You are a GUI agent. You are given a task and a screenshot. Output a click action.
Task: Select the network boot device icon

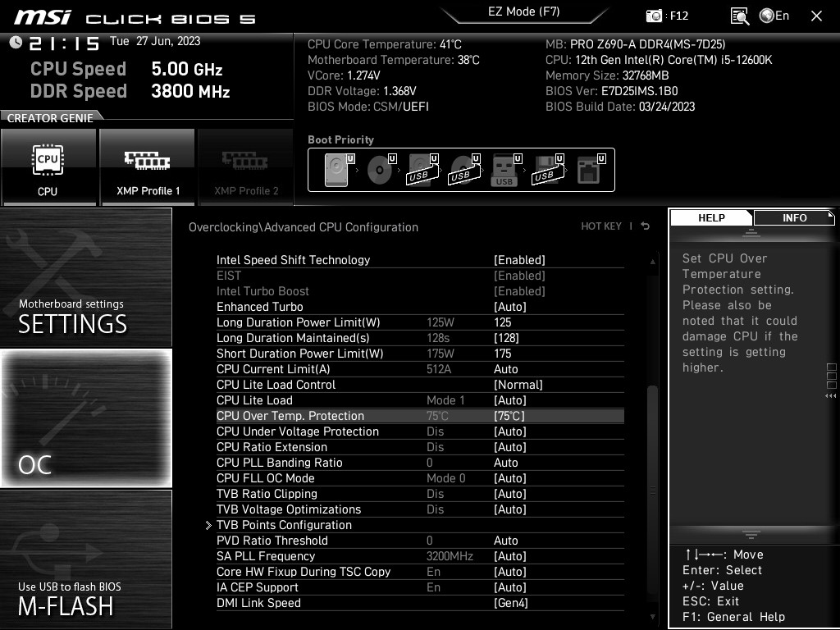(591, 170)
